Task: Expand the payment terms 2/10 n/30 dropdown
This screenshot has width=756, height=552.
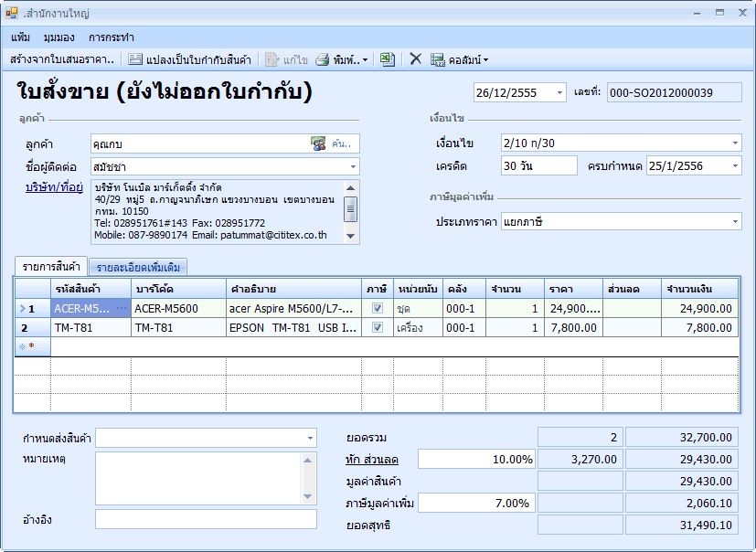Action: tap(735, 143)
